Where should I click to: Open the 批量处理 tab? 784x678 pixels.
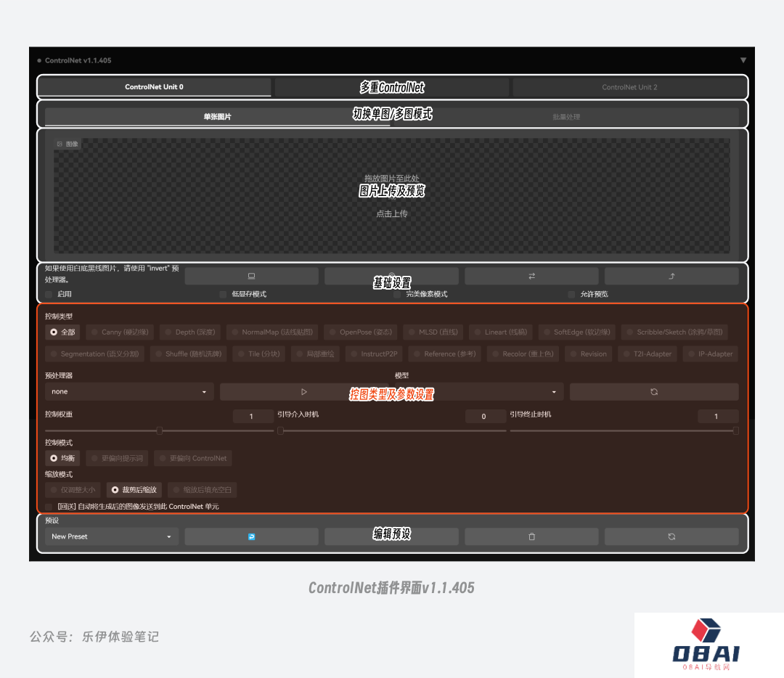[566, 116]
